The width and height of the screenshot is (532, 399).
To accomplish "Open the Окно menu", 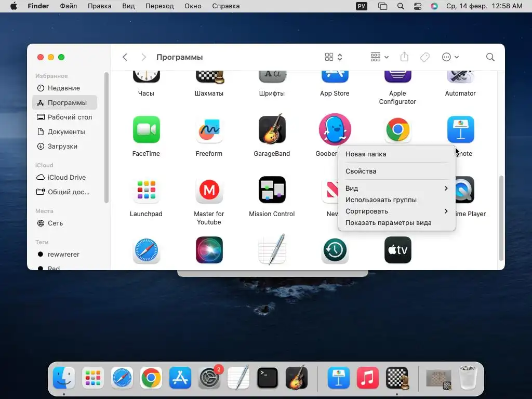I will coord(193,6).
